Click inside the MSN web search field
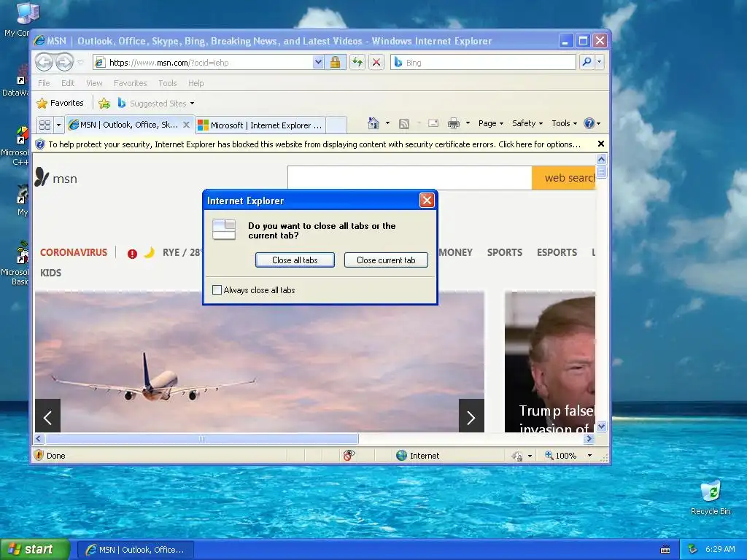Viewport: 747px width, 560px height. click(x=410, y=178)
